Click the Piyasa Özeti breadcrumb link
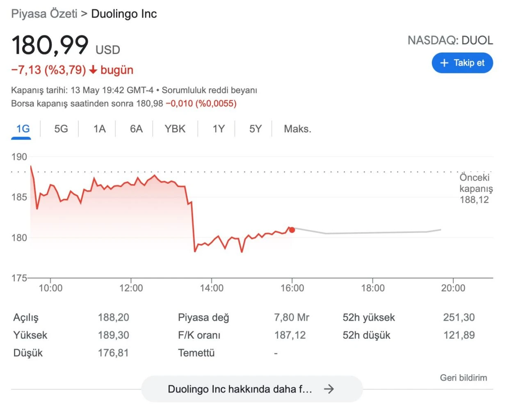This screenshot has width=525, height=420. (44, 14)
